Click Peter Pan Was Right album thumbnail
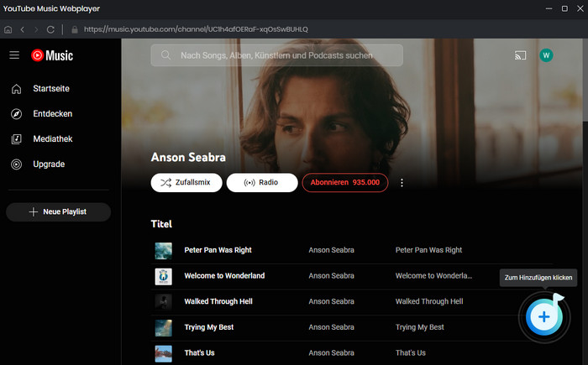This screenshot has width=588, height=365. click(164, 251)
